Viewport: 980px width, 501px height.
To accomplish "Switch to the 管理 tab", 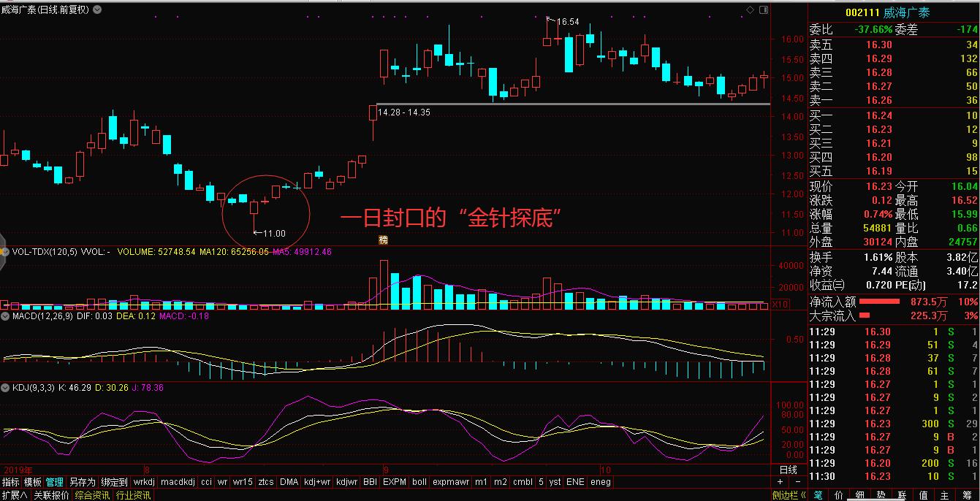I will pos(55,482).
